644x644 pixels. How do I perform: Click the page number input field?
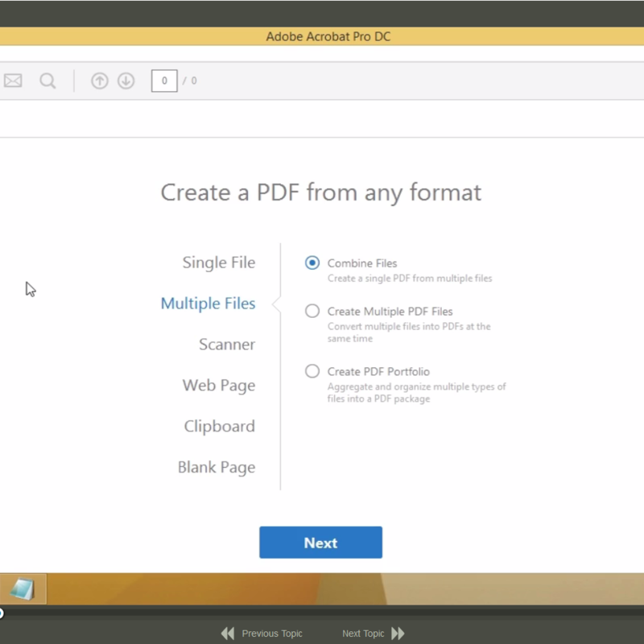tap(164, 80)
